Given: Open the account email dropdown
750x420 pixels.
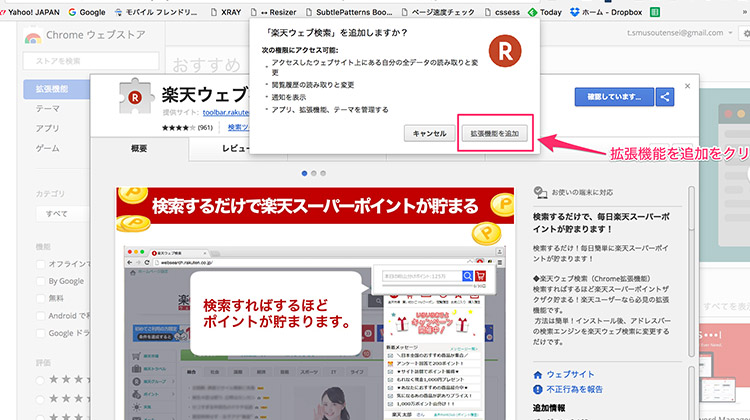Looking at the screenshot, I should click(680, 33).
